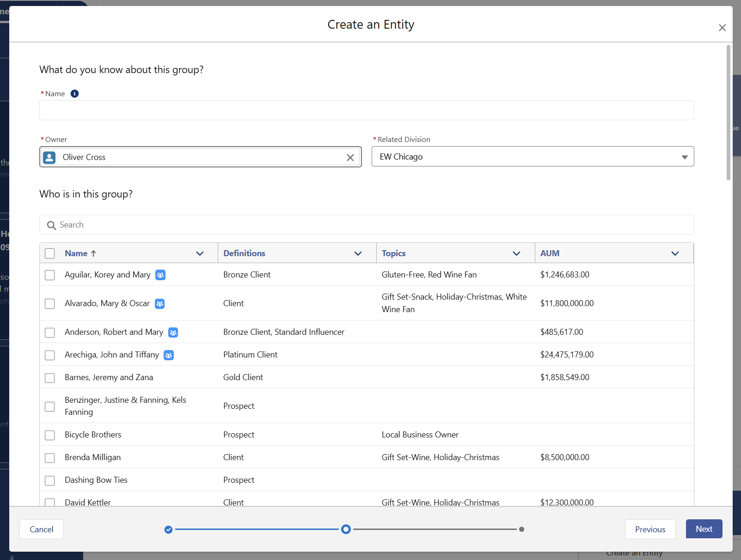The width and height of the screenshot is (741, 560).
Task: Click household icon beside Alvarado, Mary & Oscar
Action: (159, 303)
